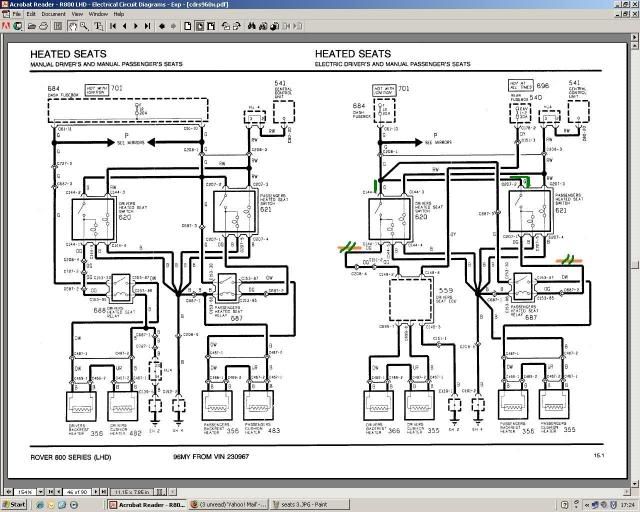Open the Window menu
This screenshot has height=512, width=640.
(x=98, y=15)
